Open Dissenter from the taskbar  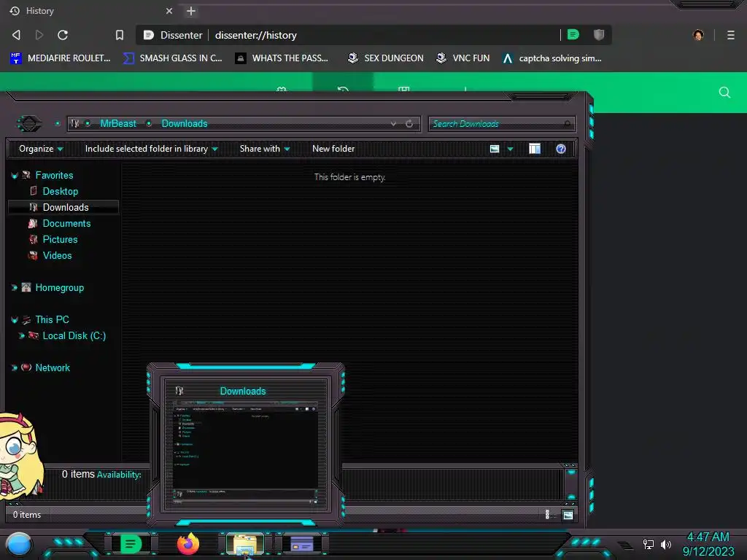[131, 544]
